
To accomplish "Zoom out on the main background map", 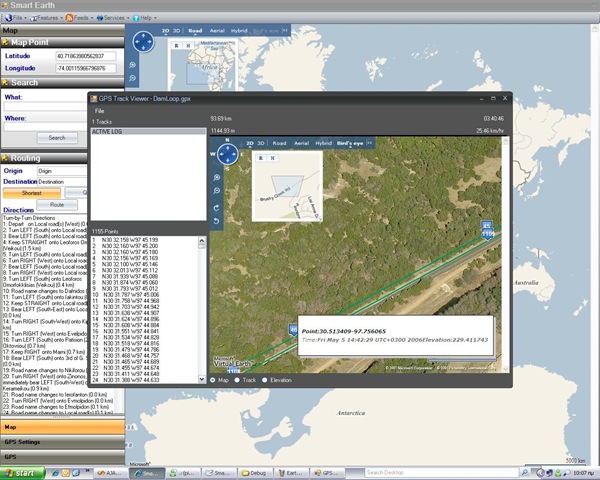I will pyautogui.click(x=132, y=78).
